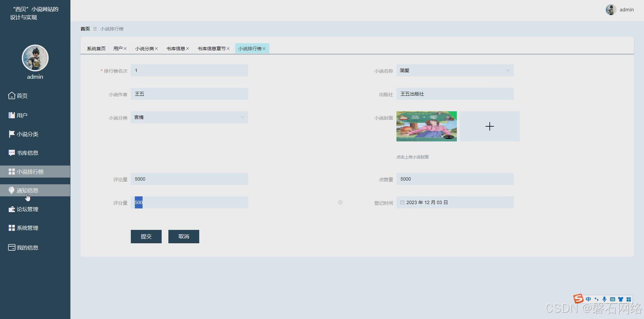This screenshot has width=644, height=319.
Task: Open 我的信息 in the sidebar menu
Action: (x=35, y=247)
